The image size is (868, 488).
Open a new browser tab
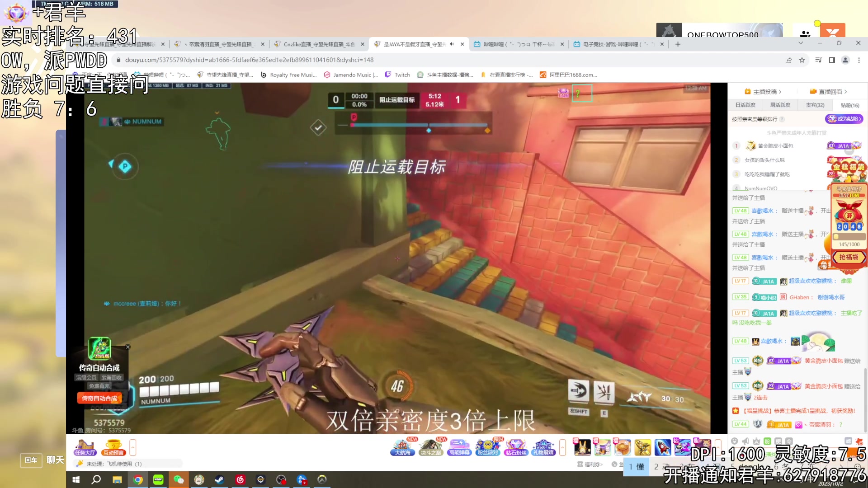tap(678, 44)
